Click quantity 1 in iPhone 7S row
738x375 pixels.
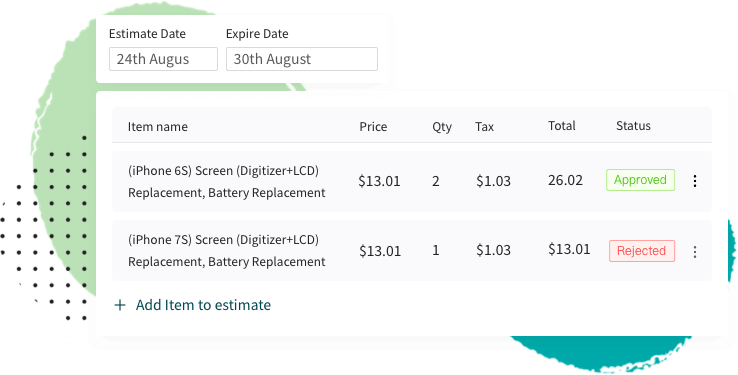point(436,250)
